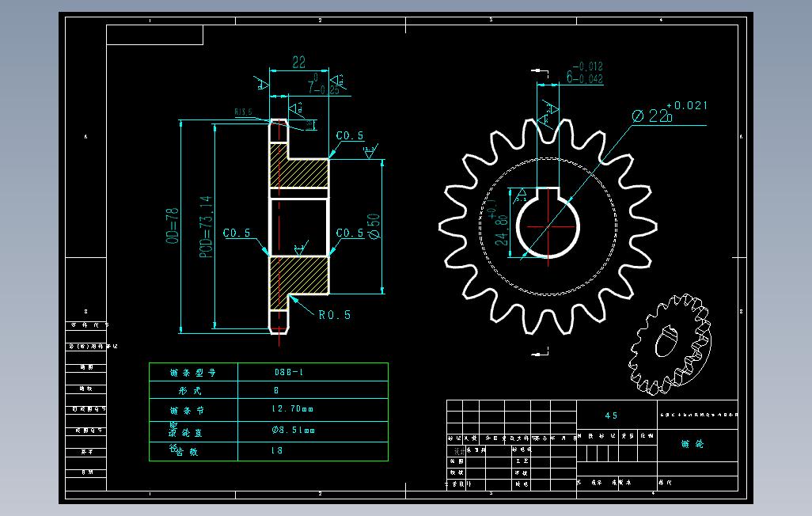This screenshot has width=812, height=516.
Task: Click the "18" value in the table
Action: tap(277, 450)
